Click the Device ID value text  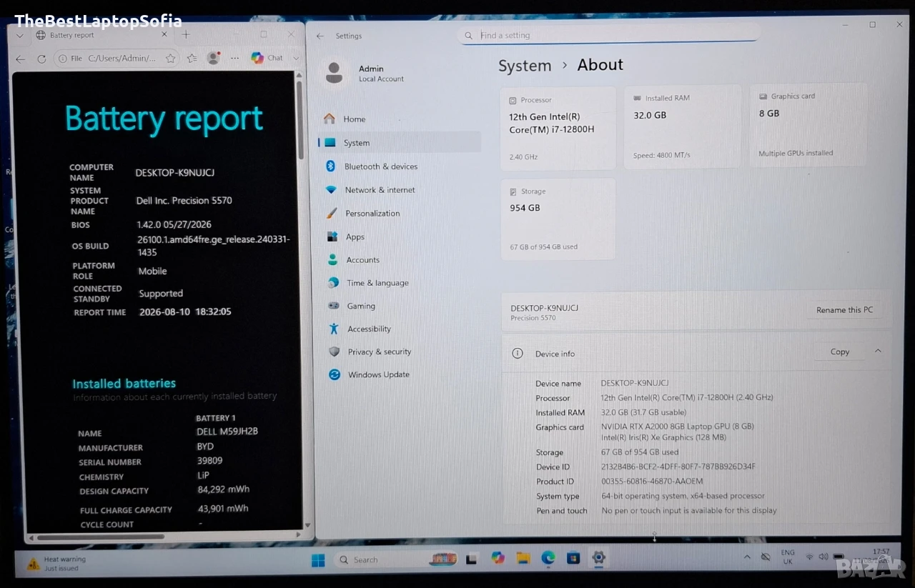point(678,467)
